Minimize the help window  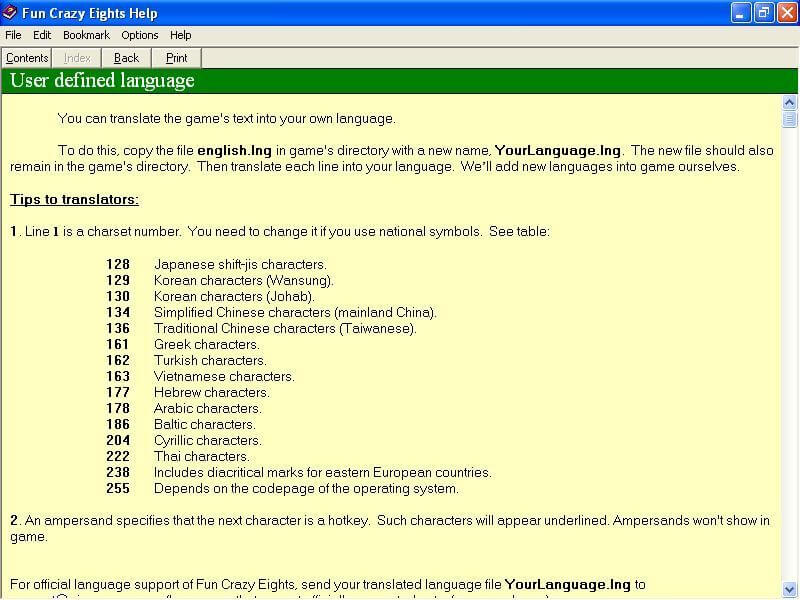point(740,13)
